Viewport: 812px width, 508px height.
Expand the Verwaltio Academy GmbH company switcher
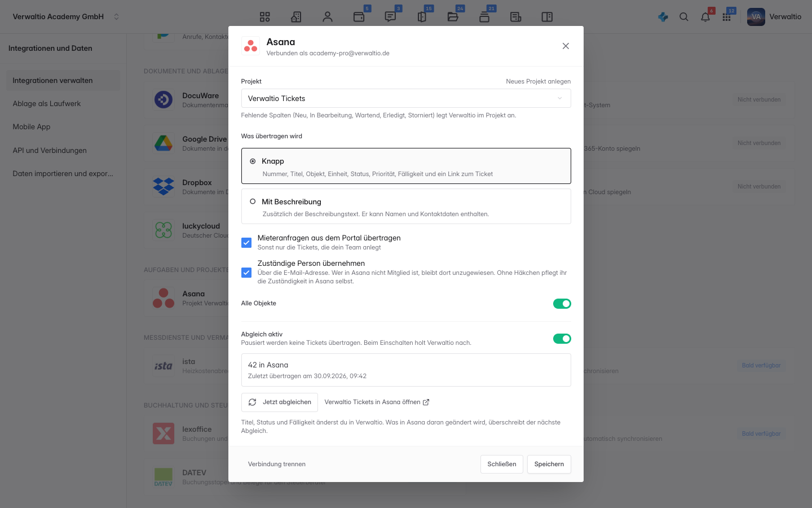point(66,17)
